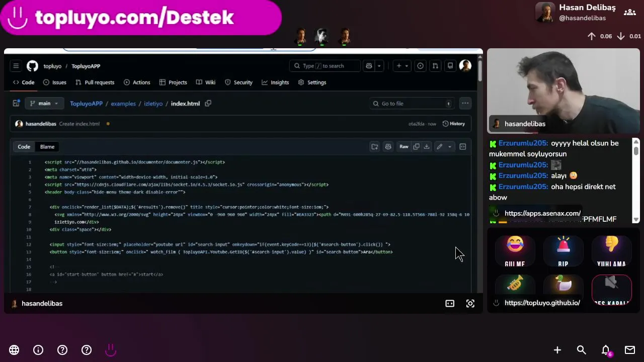Open notifications bell with badge
Viewport: 644px width, 362px height.
point(606,350)
